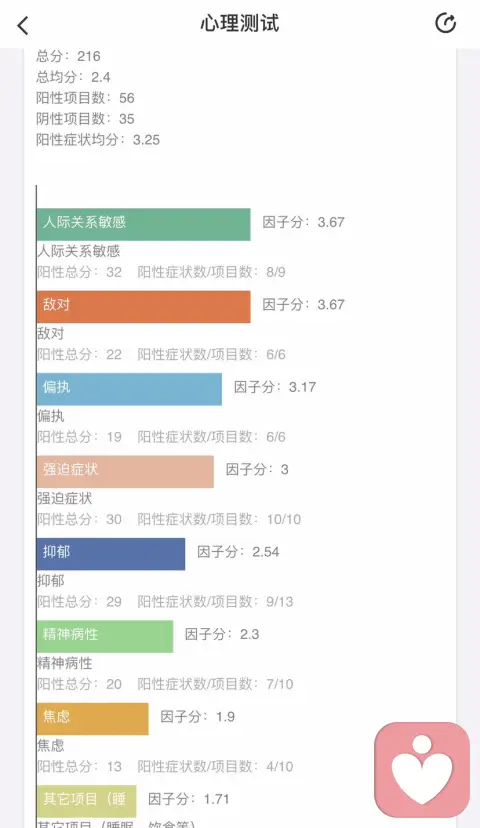
Task: Click the light green 精神病性 bar
Action: pos(105,636)
